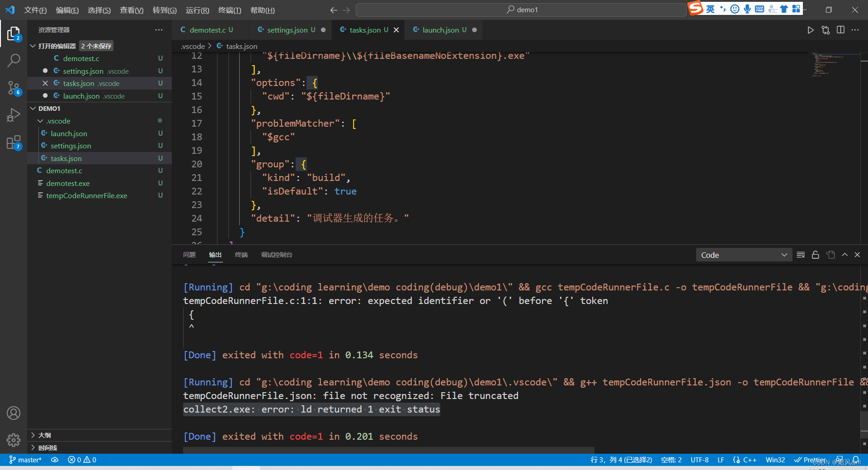Clear the output panel
The height and width of the screenshot is (470, 868).
801,255
